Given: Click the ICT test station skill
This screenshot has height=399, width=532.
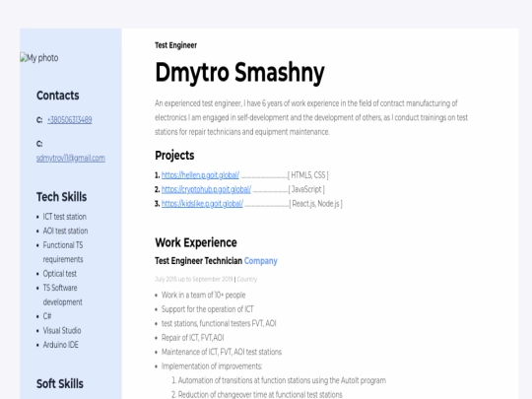Looking at the screenshot, I should (64, 217).
